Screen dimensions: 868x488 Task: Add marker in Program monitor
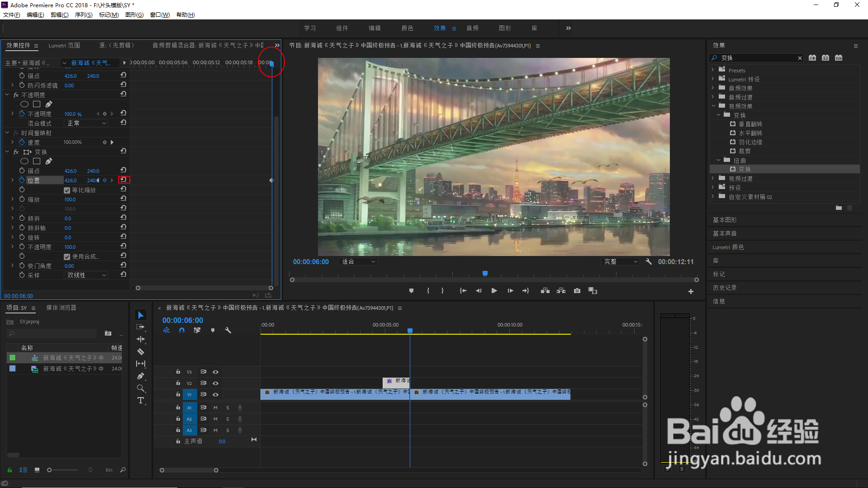(411, 291)
